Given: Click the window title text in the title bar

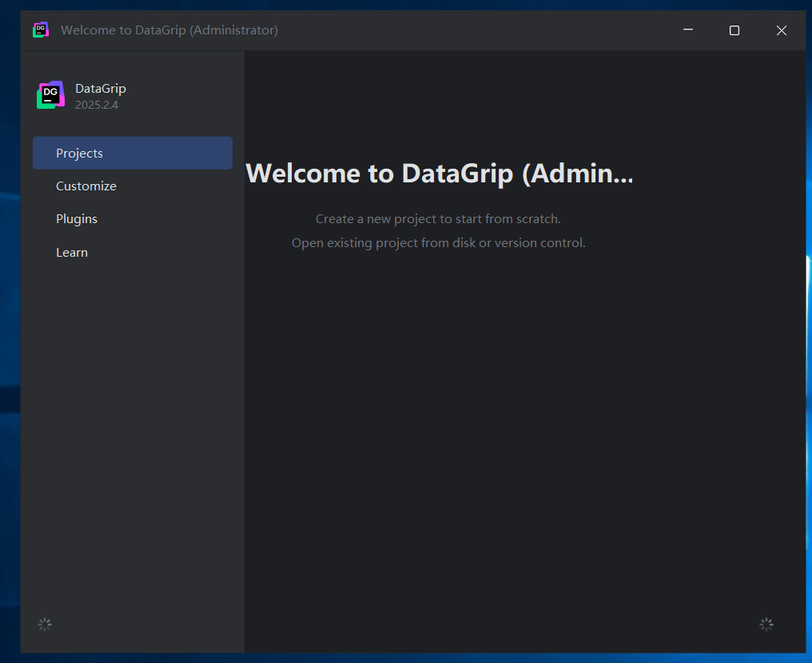Looking at the screenshot, I should (169, 30).
